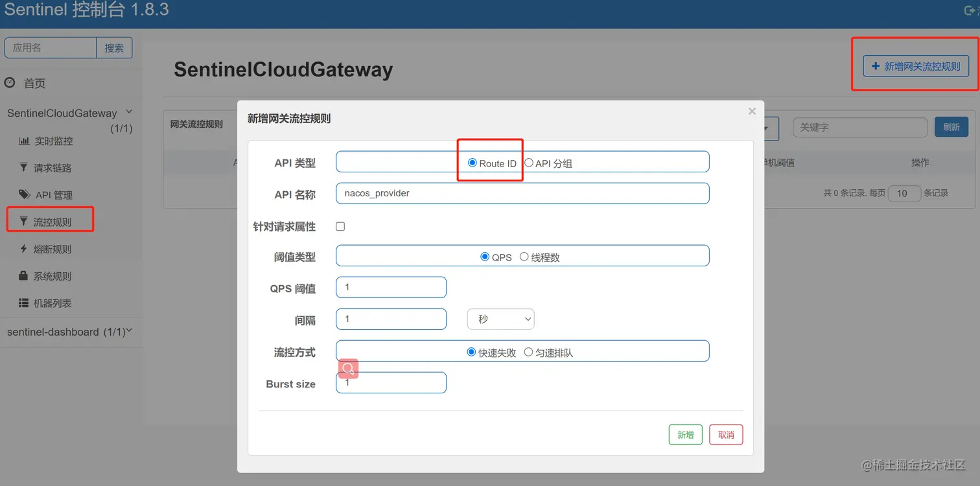Image resolution: width=980 pixels, height=486 pixels.
Task: Click the Burst size input field
Action: 391,382
